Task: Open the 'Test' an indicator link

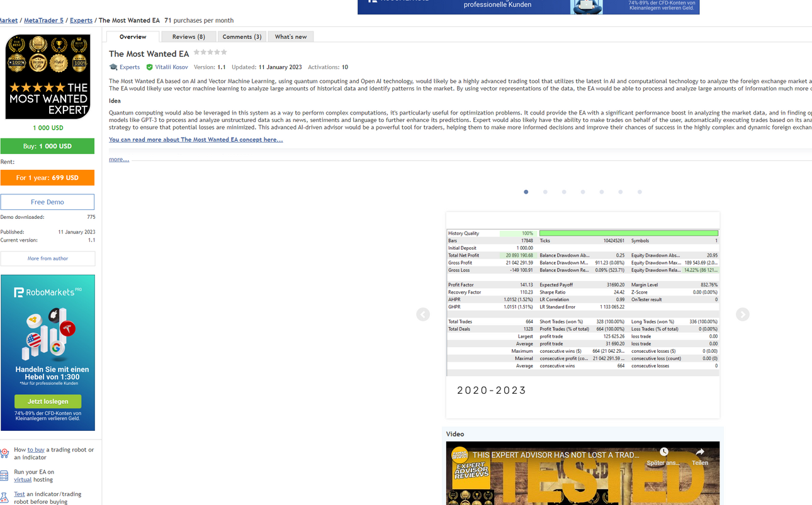Action: 20,494
